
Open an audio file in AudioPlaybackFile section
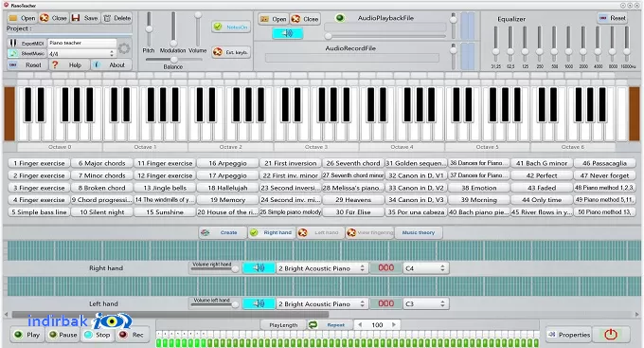point(273,19)
